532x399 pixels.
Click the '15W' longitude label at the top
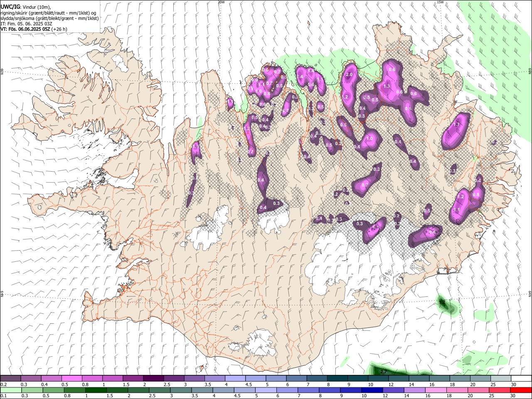click(x=441, y=2)
